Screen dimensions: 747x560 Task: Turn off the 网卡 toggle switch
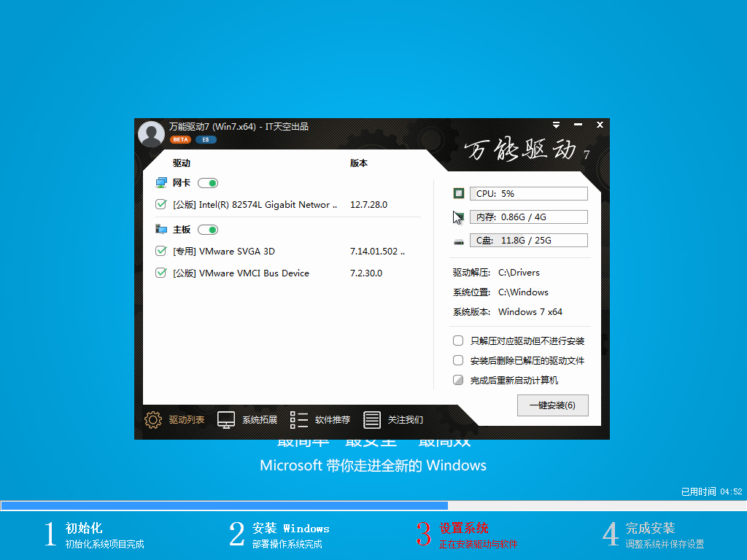[x=207, y=182]
